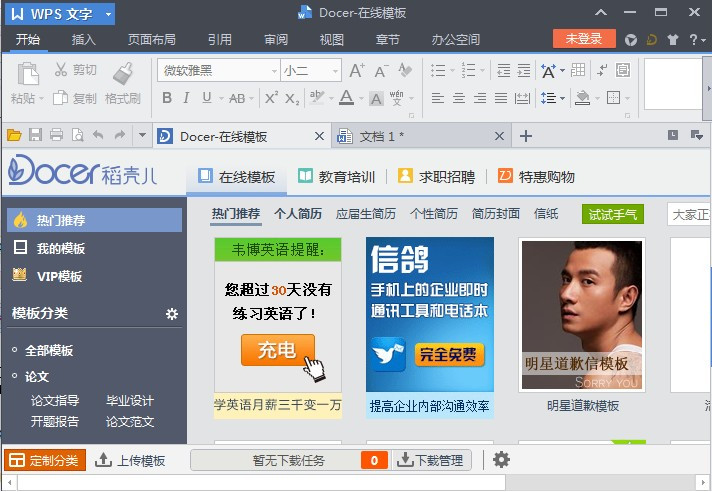The image size is (712, 492).
Task: Open the font size dropdown 小二
Action: click(x=335, y=71)
